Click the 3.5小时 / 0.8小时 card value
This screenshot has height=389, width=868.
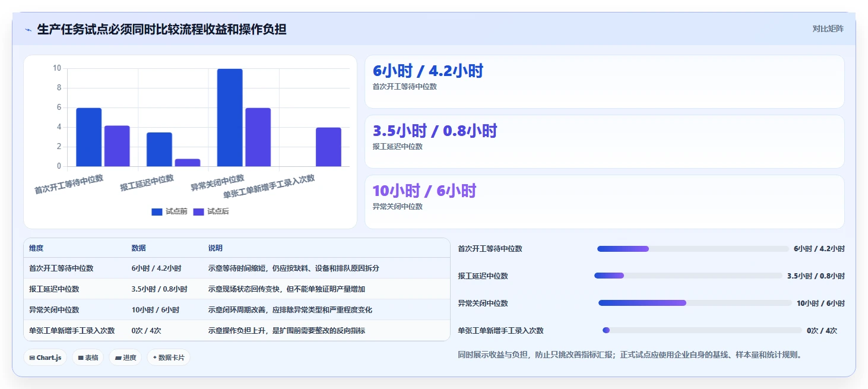tap(435, 131)
